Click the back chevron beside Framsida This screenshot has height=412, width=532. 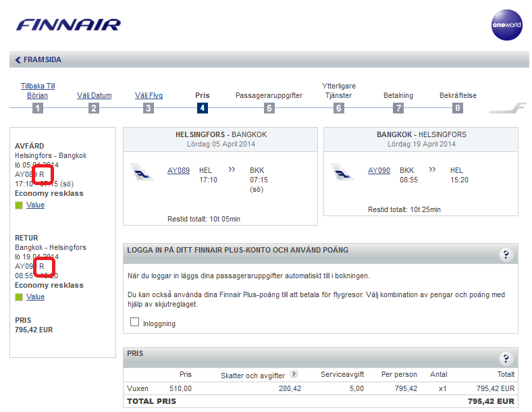(x=18, y=60)
